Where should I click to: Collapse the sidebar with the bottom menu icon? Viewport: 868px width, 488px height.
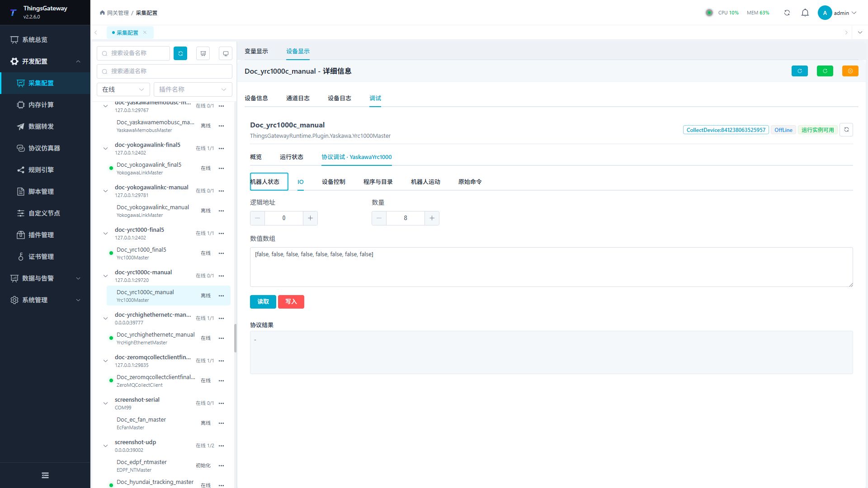click(x=45, y=475)
